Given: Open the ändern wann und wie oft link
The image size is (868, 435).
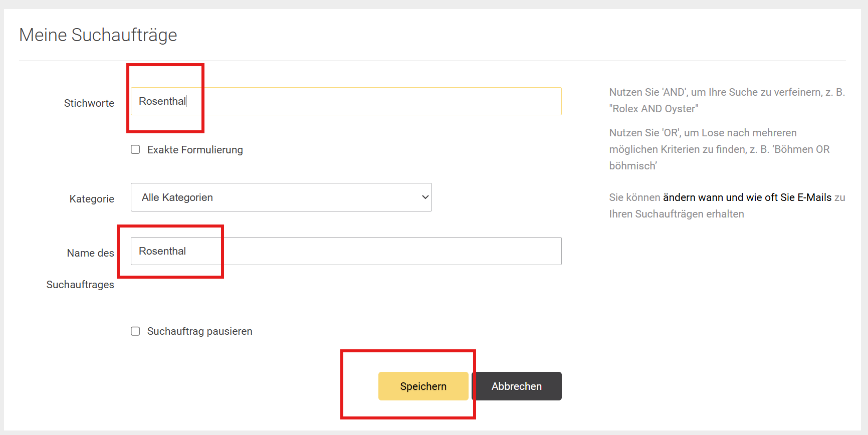Looking at the screenshot, I should [x=747, y=197].
